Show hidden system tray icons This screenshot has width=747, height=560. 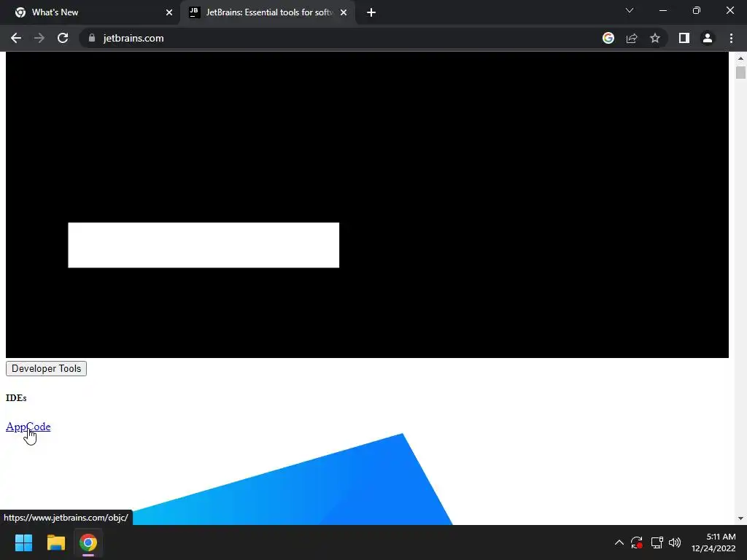point(619,542)
